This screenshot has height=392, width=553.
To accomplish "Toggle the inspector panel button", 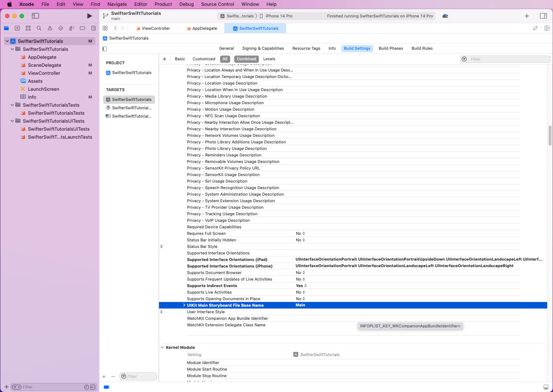I will pos(543,16).
